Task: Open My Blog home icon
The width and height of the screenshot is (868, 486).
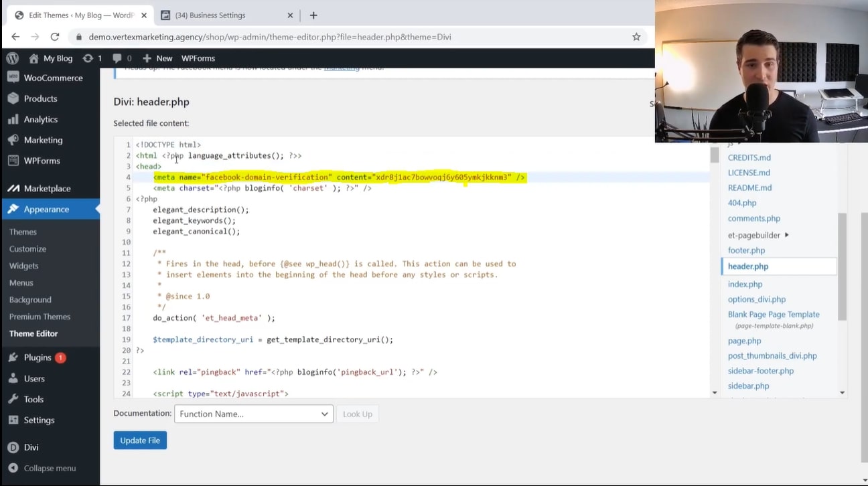Action: pos(33,58)
